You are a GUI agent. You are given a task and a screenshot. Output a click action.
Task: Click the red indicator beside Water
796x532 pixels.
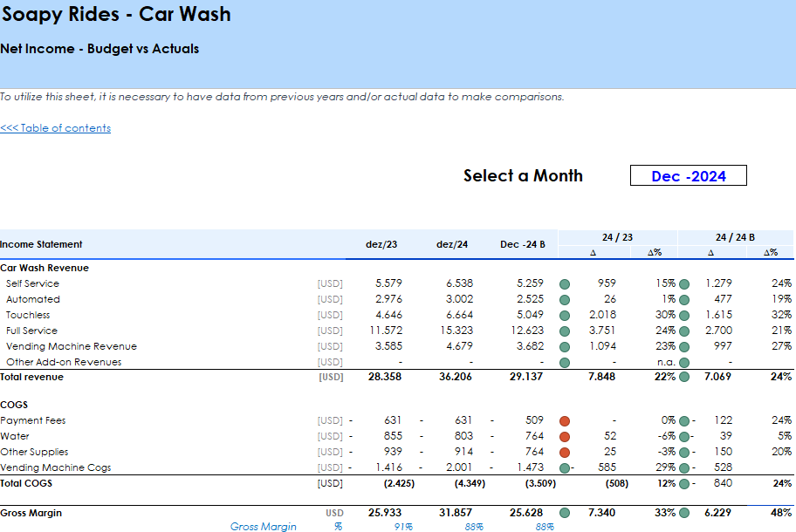click(565, 437)
